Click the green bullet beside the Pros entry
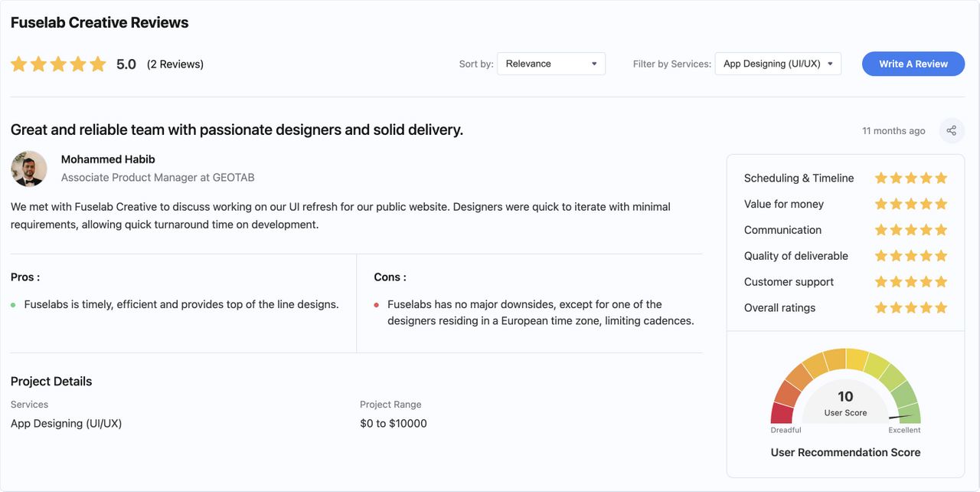The height and width of the screenshot is (492, 980). pyautogui.click(x=15, y=304)
